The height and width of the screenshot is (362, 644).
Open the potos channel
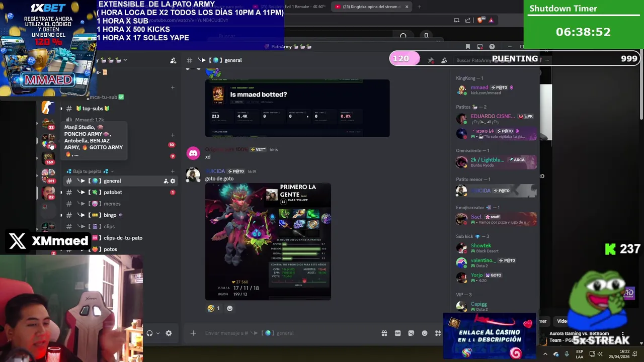[120, 249]
